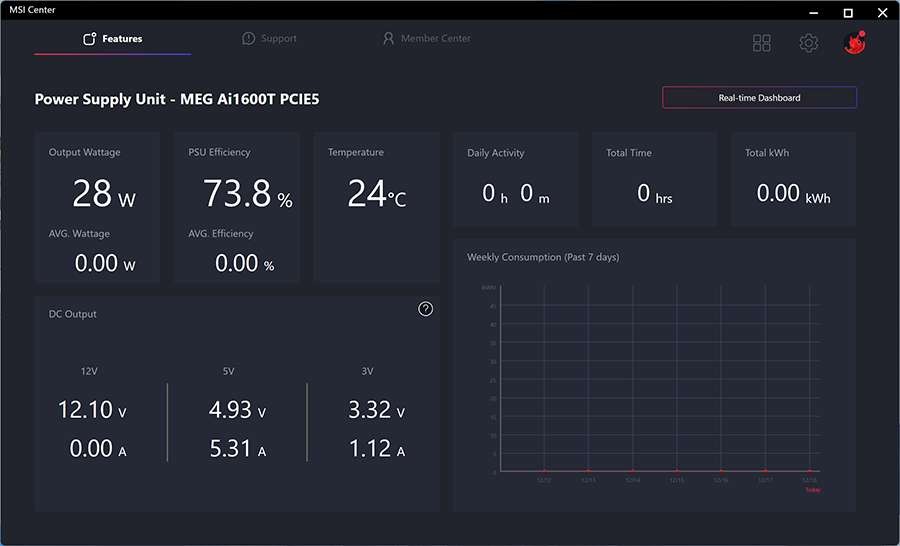Open the Features tab

[x=112, y=38]
